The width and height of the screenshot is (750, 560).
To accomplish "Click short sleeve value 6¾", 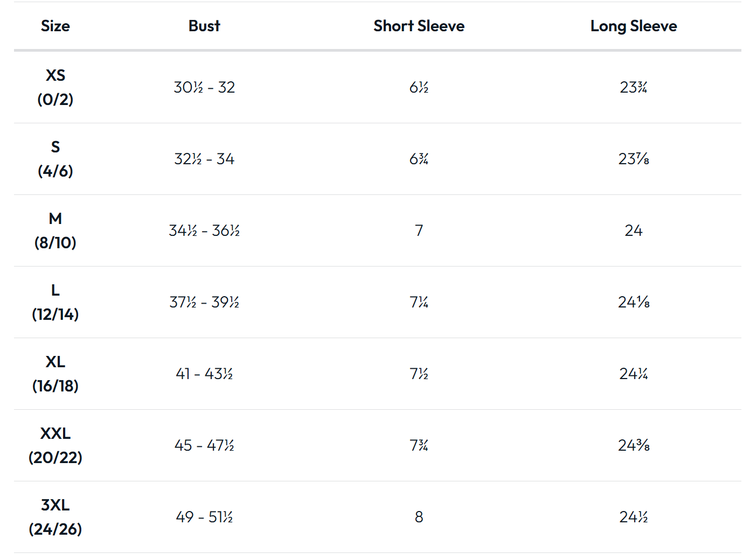I will [419, 159].
